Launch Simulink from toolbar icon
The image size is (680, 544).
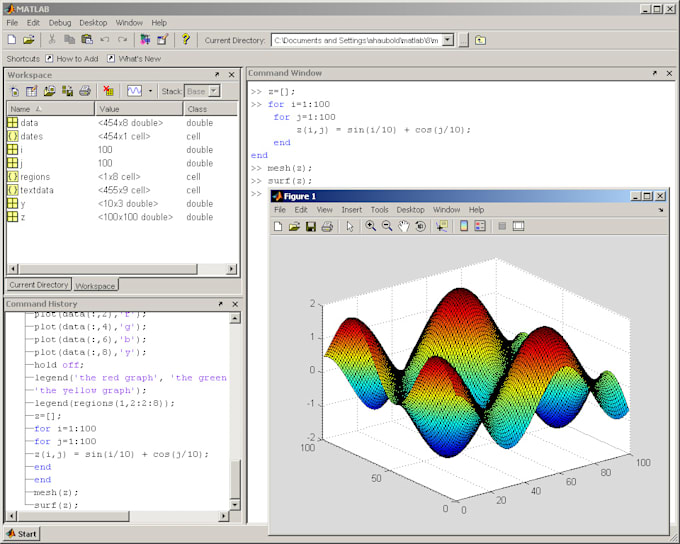pyautogui.click(x=145, y=40)
